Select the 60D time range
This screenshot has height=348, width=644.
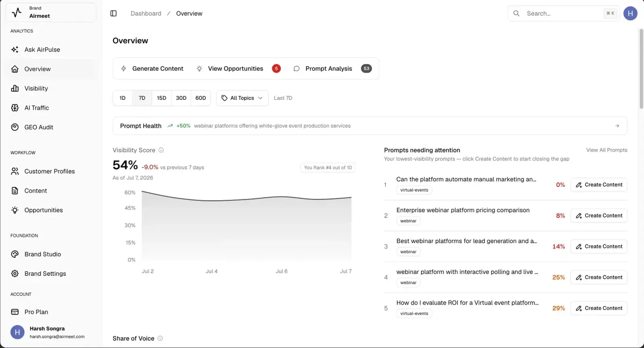[200, 98]
